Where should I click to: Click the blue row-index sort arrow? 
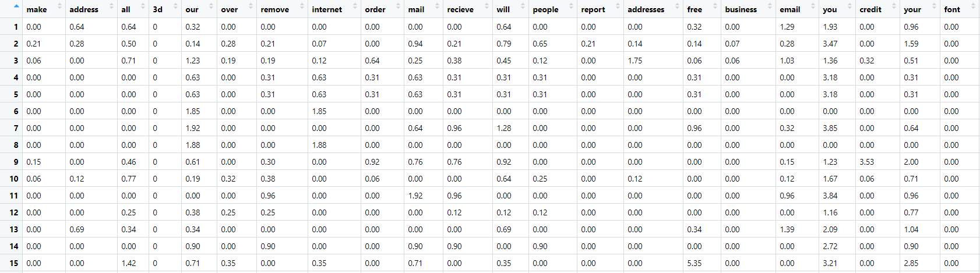coord(16,6)
